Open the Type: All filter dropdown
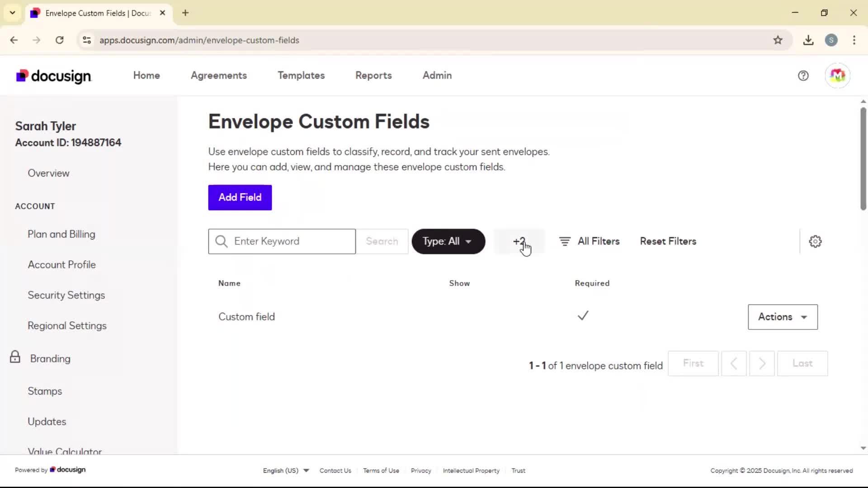 448,241
